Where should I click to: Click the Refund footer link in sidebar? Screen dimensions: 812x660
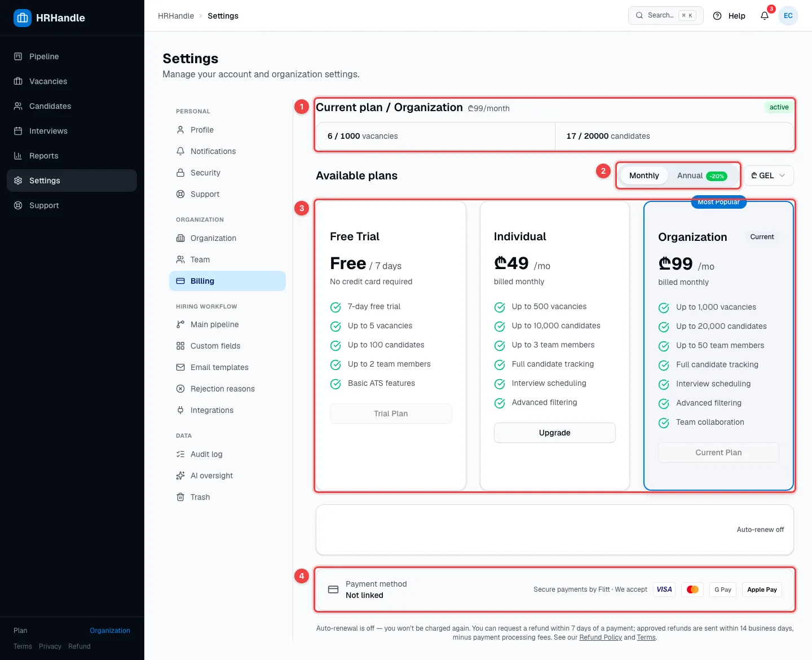point(80,646)
